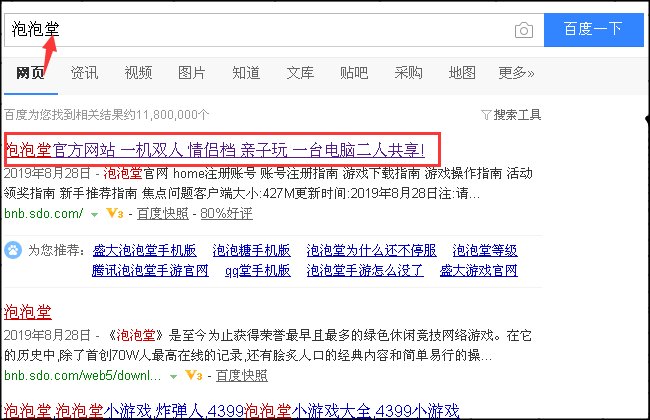This screenshot has height=420, width=650.
Task: Go to the 采购 tab
Action: [x=408, y=73]
